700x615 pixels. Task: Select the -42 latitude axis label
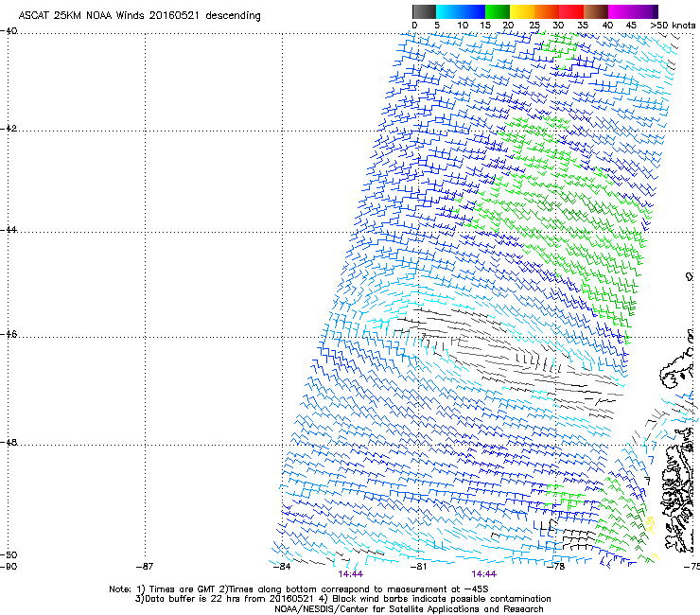click(x=9, y=128)
